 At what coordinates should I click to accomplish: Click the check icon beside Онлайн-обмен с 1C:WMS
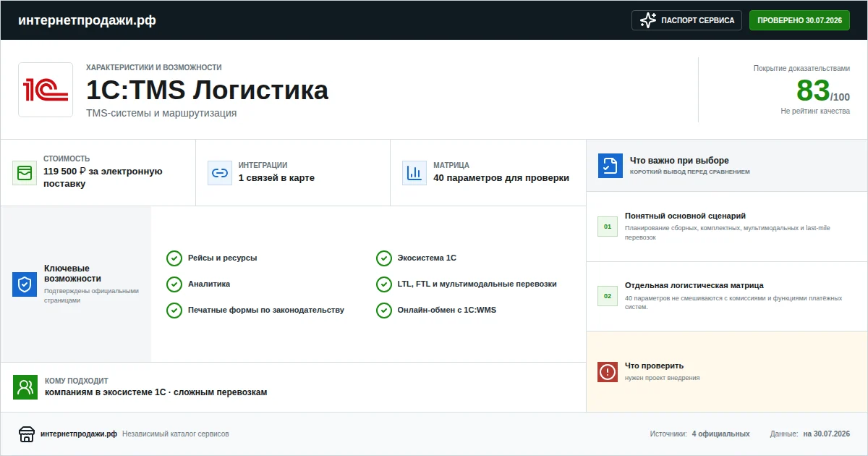(383, 311)
